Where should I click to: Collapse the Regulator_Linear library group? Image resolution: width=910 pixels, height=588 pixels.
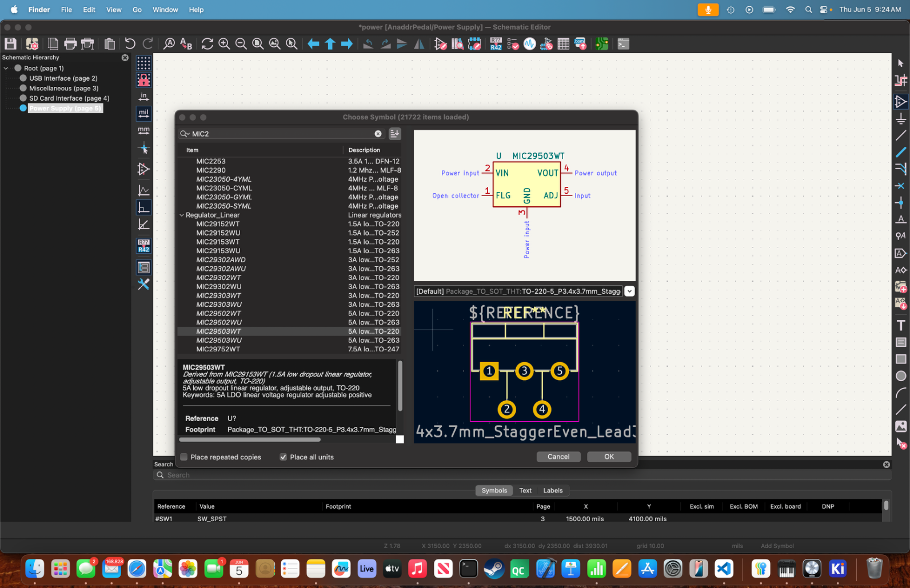(182, 215)
